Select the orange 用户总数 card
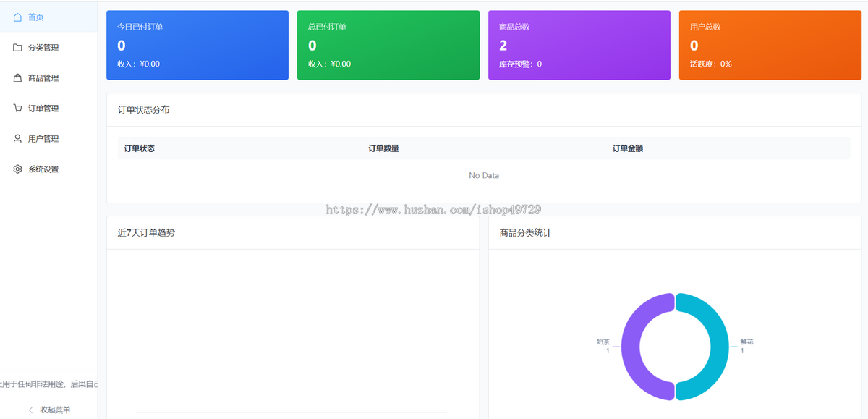The width and height of the screenshot is (868, 419). [x=770, y=45]
